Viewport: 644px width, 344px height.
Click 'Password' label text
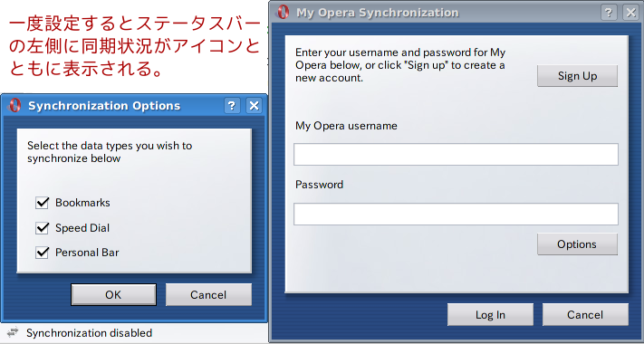click(319, 185)
